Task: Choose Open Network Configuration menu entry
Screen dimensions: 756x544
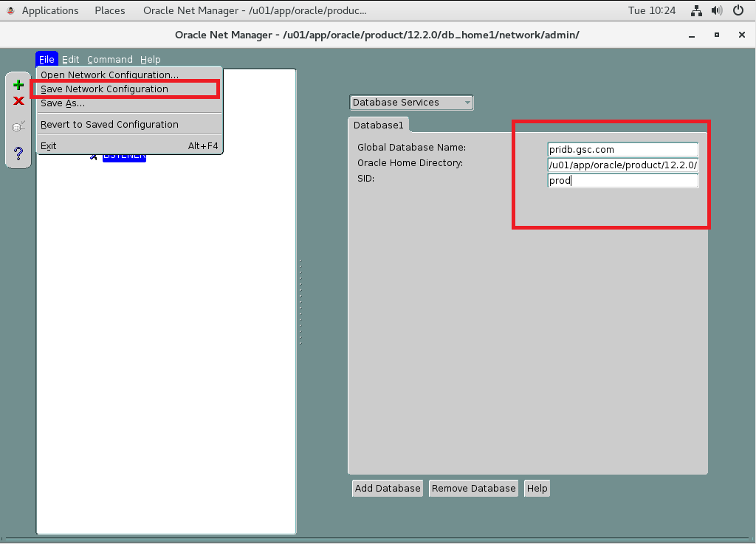Action: pyautogui.click(x=129, y=75)
